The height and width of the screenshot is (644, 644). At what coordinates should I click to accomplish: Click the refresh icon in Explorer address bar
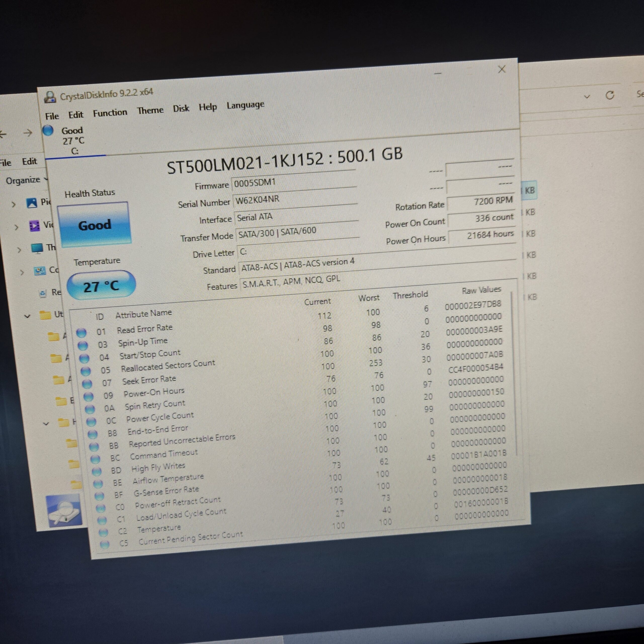tap(610, 96)
